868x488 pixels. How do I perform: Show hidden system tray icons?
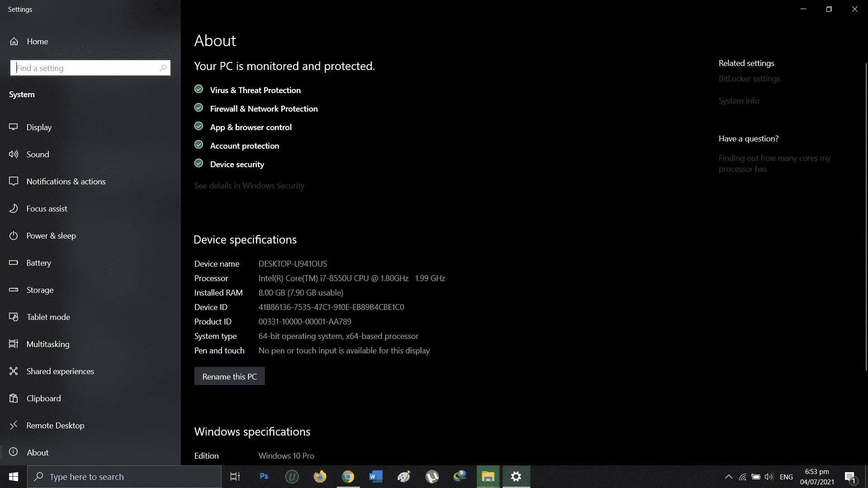(729, 477)
